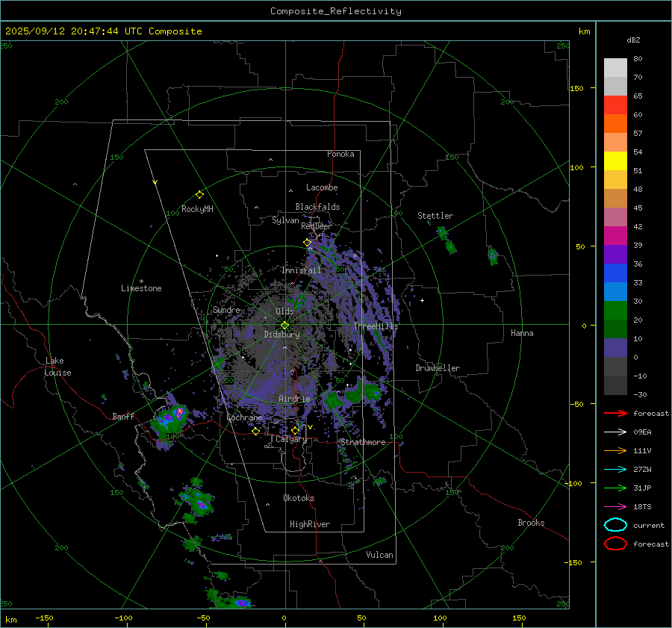Click the HighRiver town label
The height and width of the screenshot is (628, 672).
pos(310,524)
